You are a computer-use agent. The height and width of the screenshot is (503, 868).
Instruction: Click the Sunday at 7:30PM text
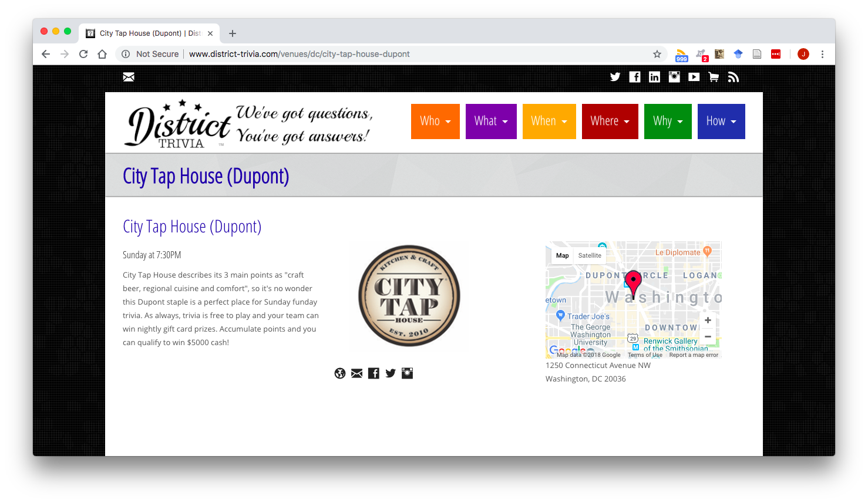(x=152, y=255)
